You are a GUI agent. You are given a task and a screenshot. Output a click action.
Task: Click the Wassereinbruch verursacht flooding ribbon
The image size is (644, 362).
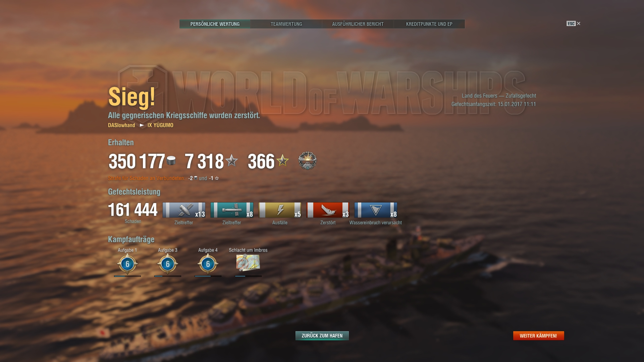[x=376, y=210]
